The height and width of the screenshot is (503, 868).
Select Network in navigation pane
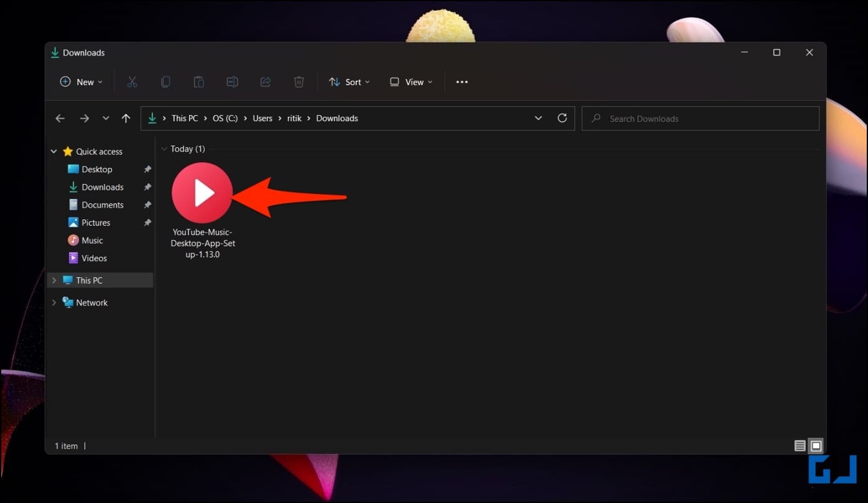[x=92, y=303]
